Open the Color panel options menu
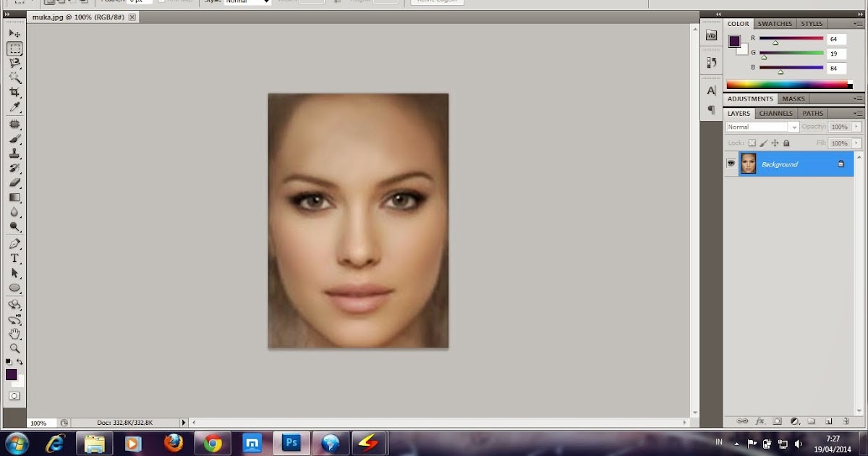This screenshot has width=868, height=456. coord(859,24)
